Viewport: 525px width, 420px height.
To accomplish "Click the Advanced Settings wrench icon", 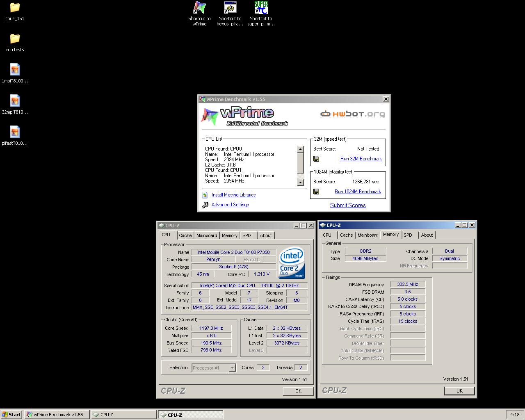I will (205, 205).
